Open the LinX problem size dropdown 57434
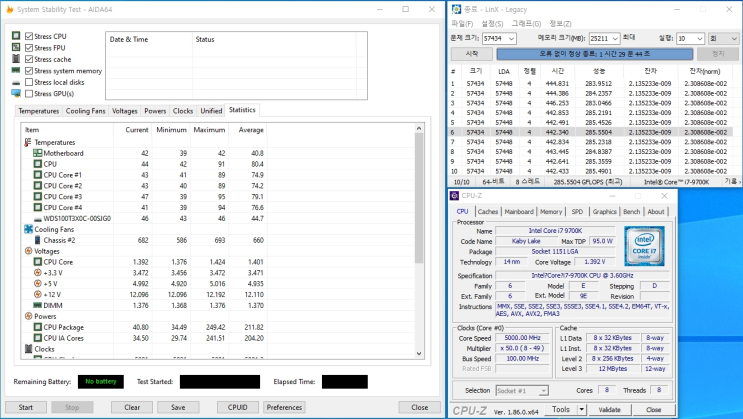This screenshot has height=419, width=743. [511, 38]
